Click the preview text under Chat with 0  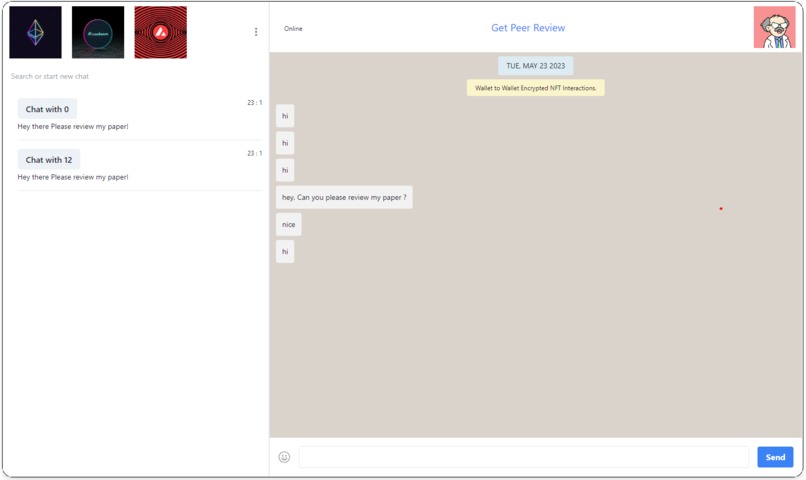pos(73,126)
